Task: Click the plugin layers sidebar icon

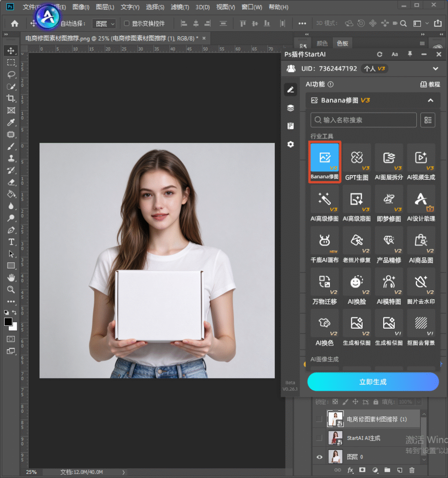Action: coord(290,108)
